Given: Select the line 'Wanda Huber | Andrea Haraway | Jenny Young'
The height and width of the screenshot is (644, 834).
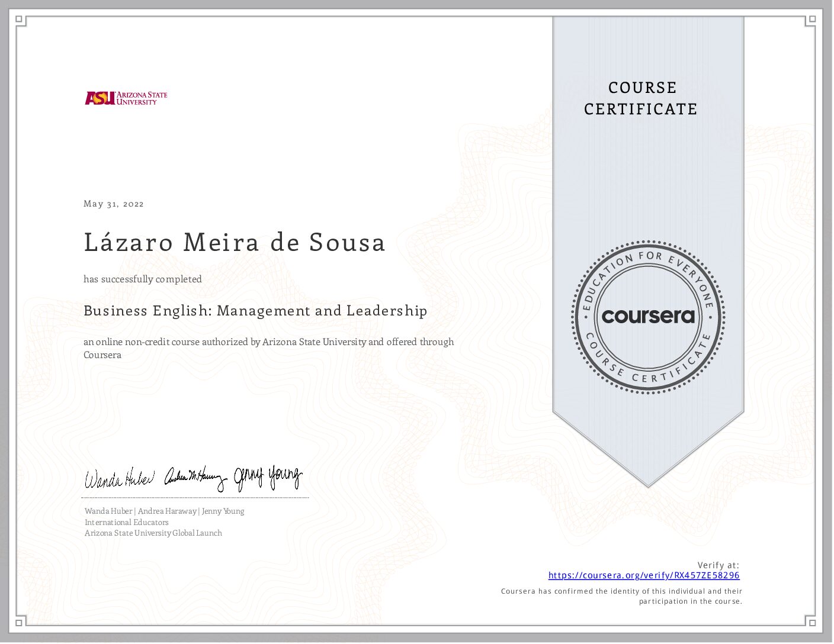Looking at the screenshot, I should click(165, 511).
